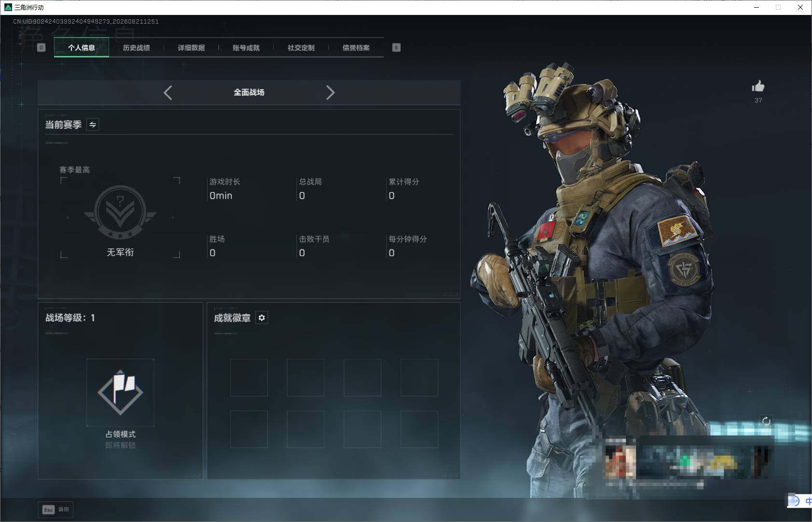Select the first empty badge slot in the bottom row
The image size is (812, 522).
coord(249,429)
